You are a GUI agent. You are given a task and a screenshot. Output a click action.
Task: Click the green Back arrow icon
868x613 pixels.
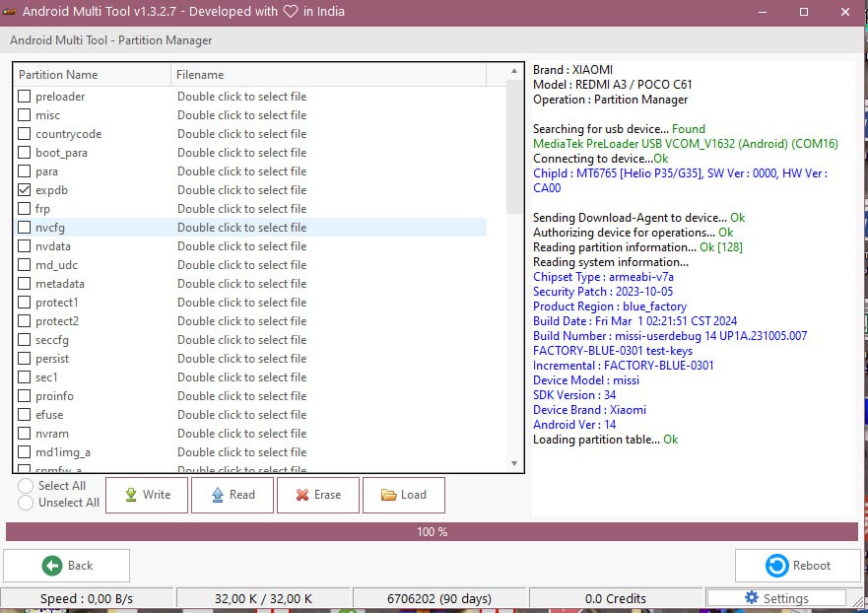52,566
